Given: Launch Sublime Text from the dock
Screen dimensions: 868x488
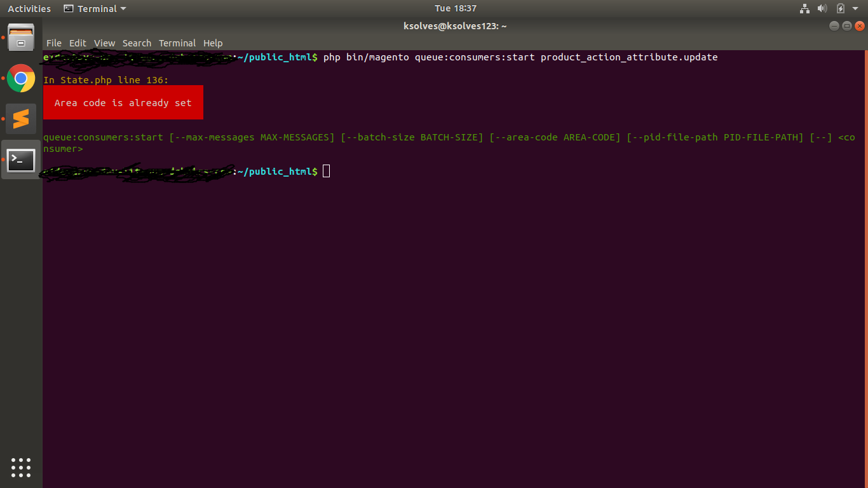Looking at the screenshot, I should coord(21,118).
